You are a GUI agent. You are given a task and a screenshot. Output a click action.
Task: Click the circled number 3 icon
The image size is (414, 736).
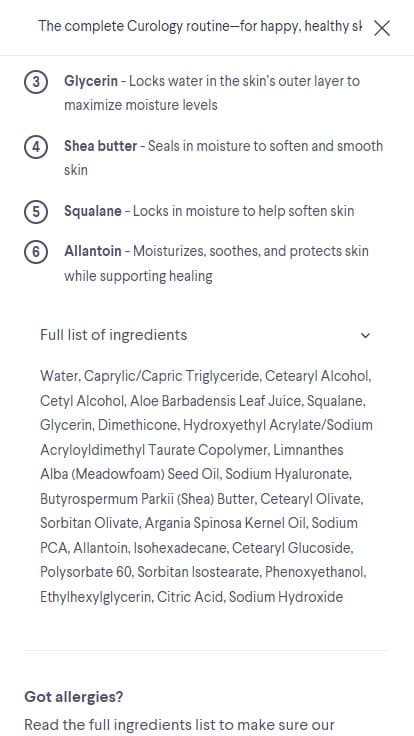click(x=36, y=82)
